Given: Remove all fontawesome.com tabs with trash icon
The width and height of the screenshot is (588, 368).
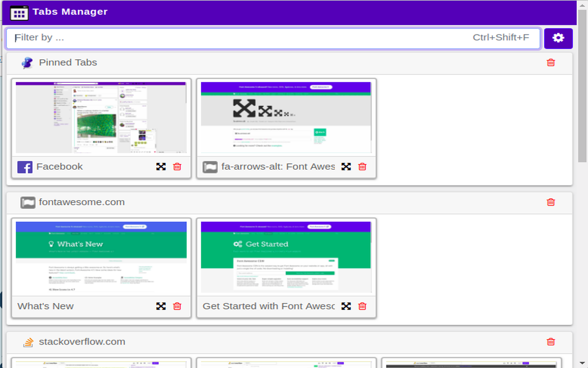Looking at the screenshot, I should coord(551,202).
